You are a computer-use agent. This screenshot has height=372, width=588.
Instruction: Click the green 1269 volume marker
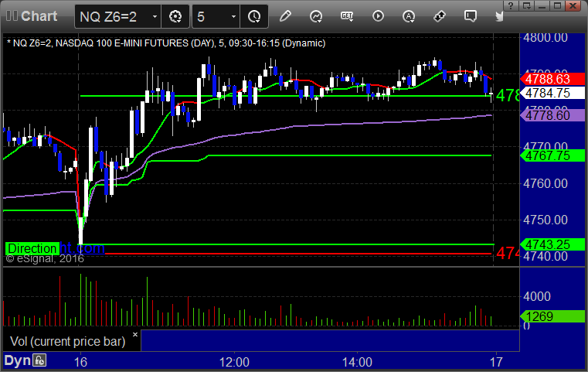coord(552,316)
